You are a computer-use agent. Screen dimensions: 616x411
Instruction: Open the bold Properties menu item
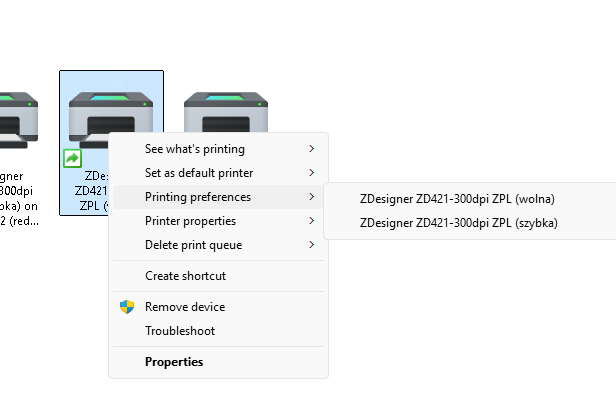pyautogui.click(x=174, y=362)
